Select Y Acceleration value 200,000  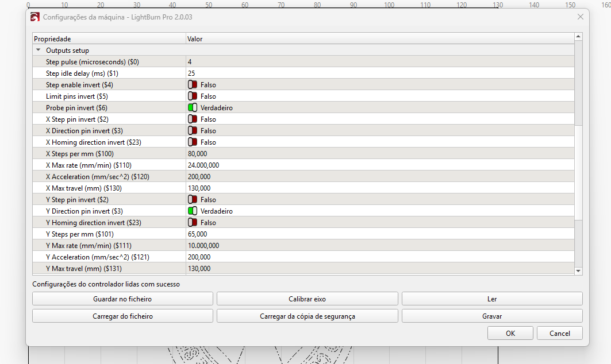(199, 257)
